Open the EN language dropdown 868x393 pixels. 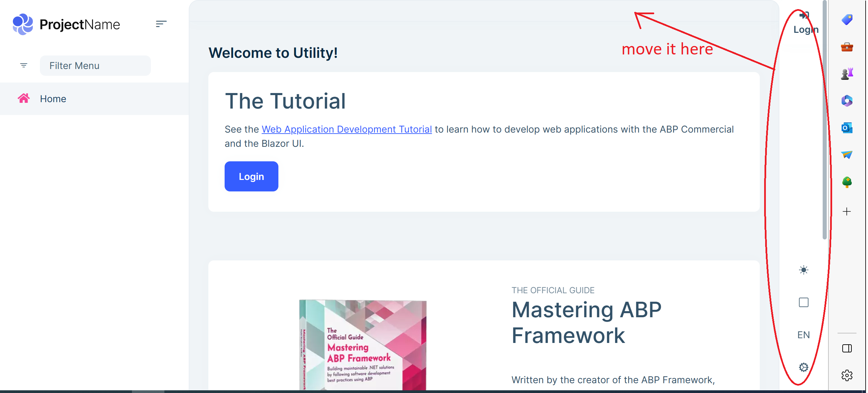coord(803,335)
